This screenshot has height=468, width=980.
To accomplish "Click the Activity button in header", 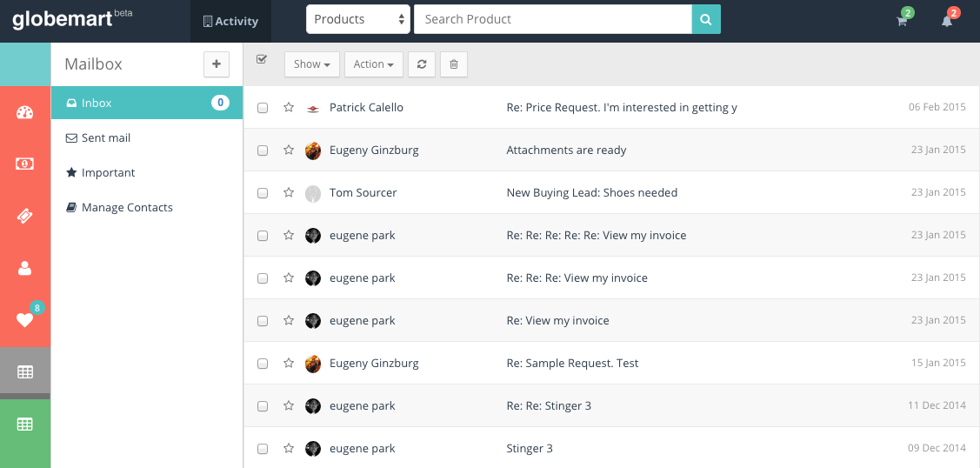I will tap(230, 21).
